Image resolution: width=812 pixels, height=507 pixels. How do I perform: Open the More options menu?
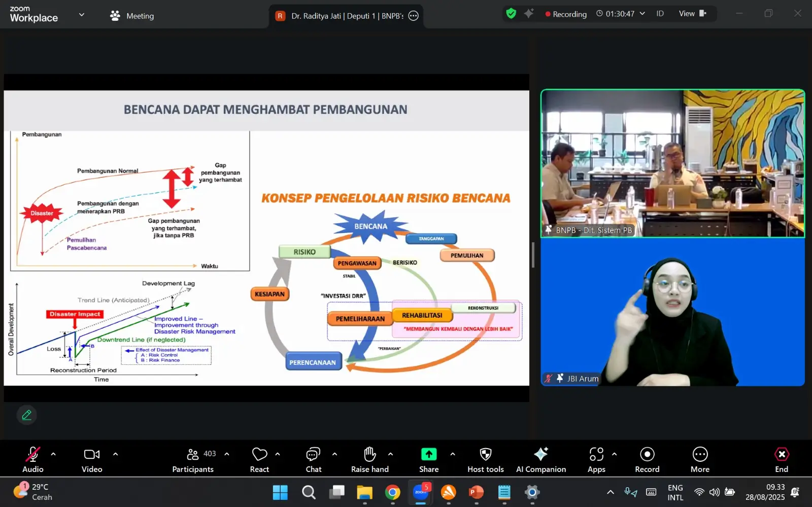[x=700, y=459]
